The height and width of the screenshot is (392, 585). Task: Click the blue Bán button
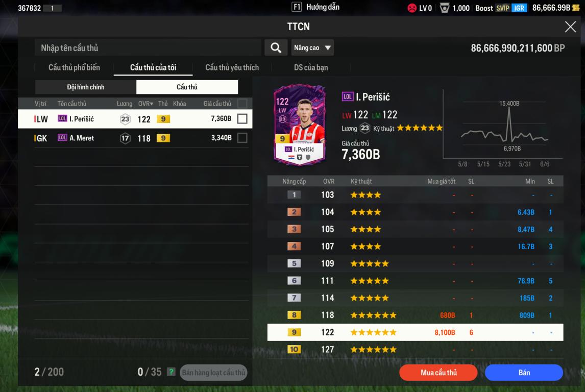point(524,372)
